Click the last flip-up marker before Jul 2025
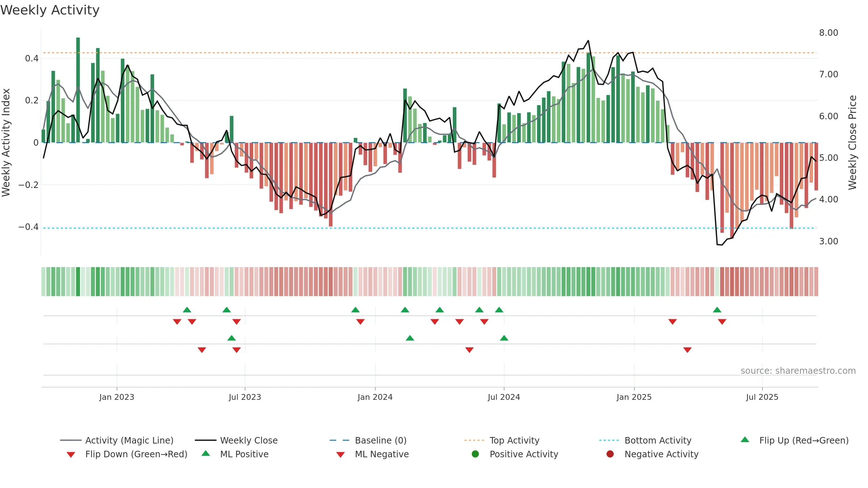868x488 pixels. click(x=717, y=310)
